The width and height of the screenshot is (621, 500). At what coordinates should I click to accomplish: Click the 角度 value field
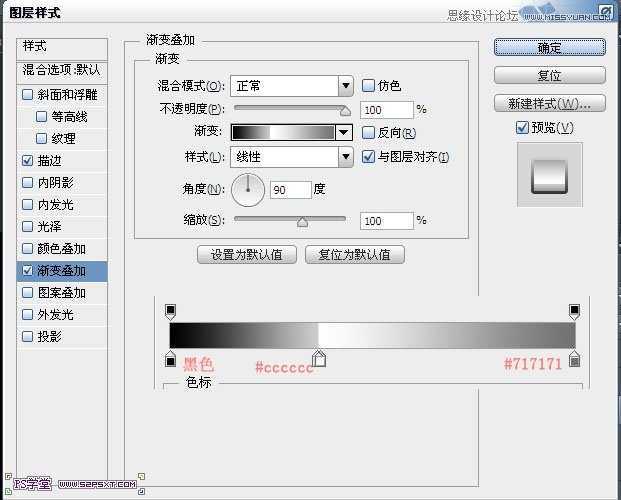(x=291, y=190)
